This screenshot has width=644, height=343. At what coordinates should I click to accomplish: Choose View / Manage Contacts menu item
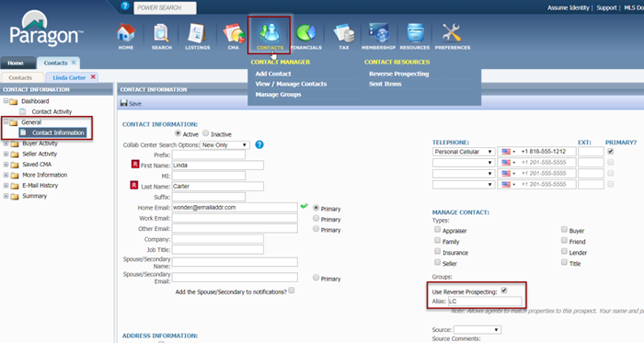tap(291, 84)
